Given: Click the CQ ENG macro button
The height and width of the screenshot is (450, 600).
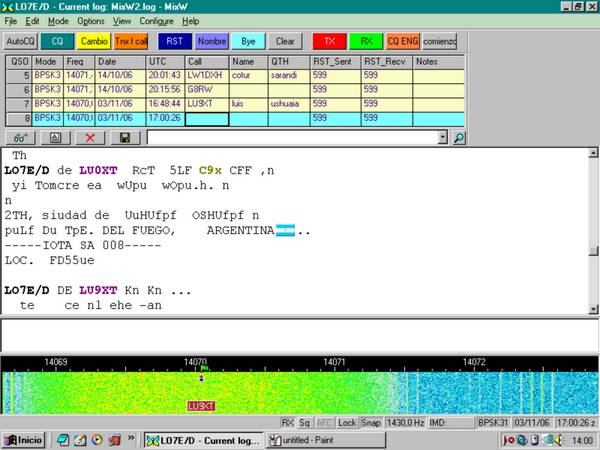Looking at the screenshot, I should [403, 41].
